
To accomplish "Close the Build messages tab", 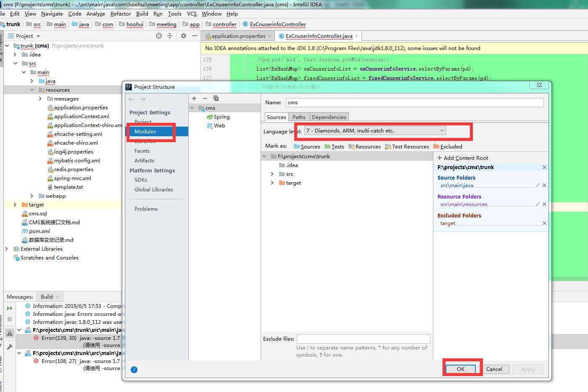I will 58,297.
